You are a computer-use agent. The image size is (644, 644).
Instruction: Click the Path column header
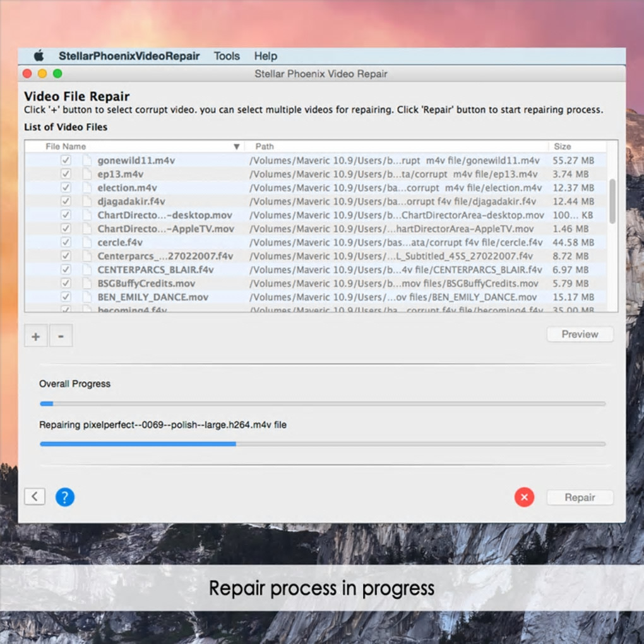pyautogui.click(x=265, y=146)
